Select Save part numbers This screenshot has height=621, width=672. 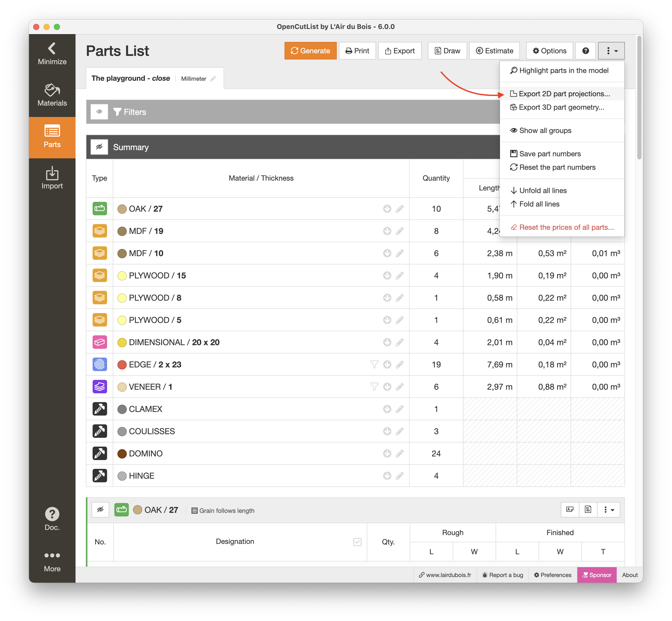(562, 154)
